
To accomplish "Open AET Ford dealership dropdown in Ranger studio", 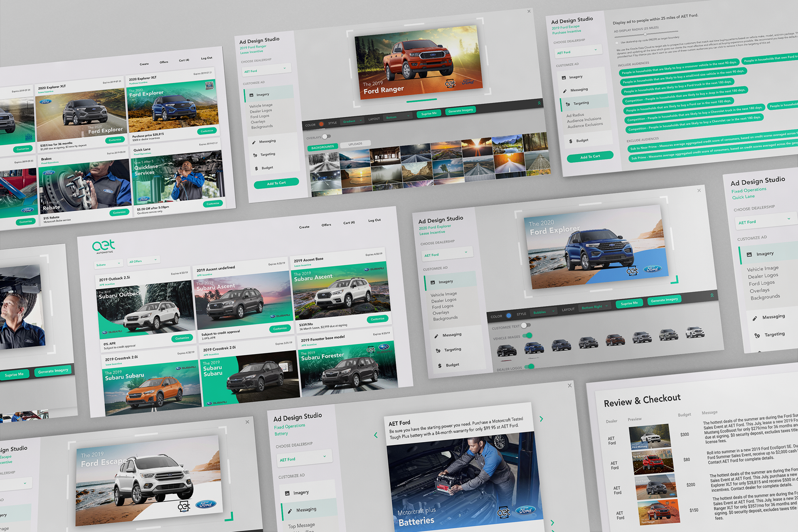I will pos(266,69).
